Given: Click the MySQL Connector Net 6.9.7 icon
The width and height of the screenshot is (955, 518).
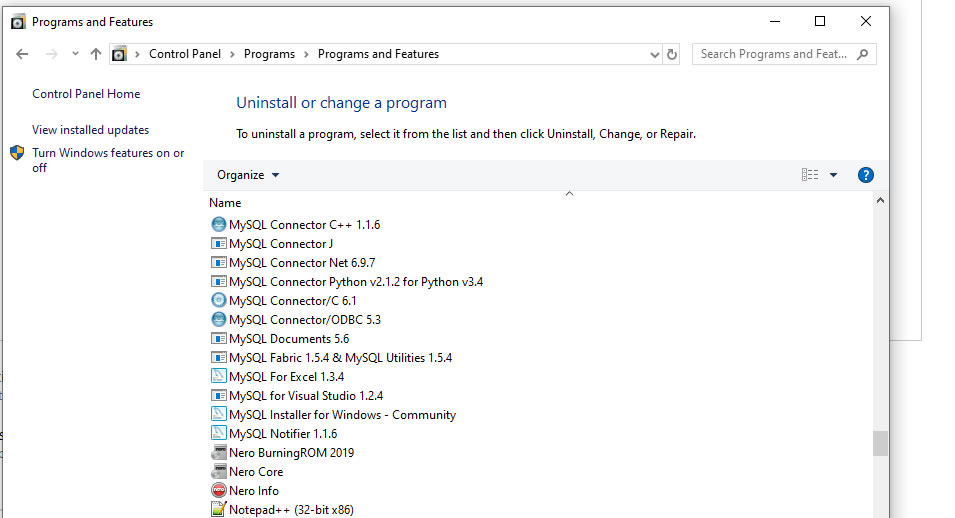Looking at the screenshot, I should pos(219,262).
